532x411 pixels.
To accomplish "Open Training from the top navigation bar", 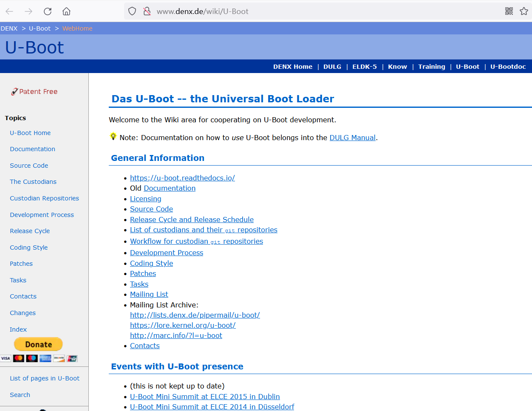I will 431,66.
